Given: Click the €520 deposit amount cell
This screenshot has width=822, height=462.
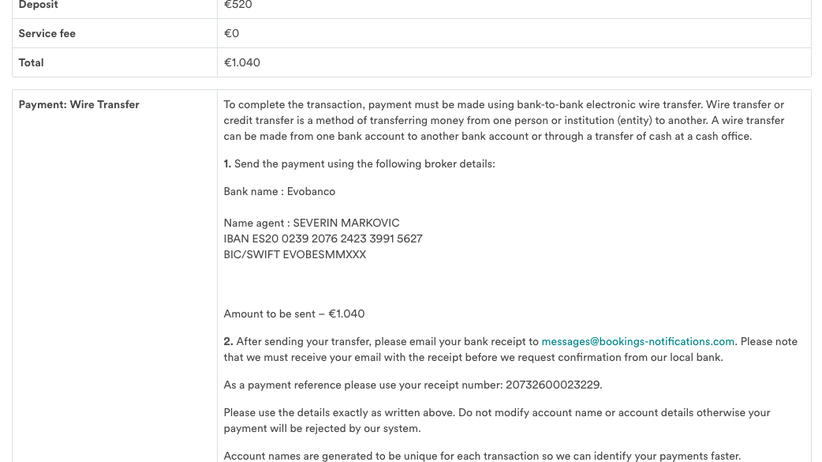Looking at the screenshot, I should [x=238, y=5].
